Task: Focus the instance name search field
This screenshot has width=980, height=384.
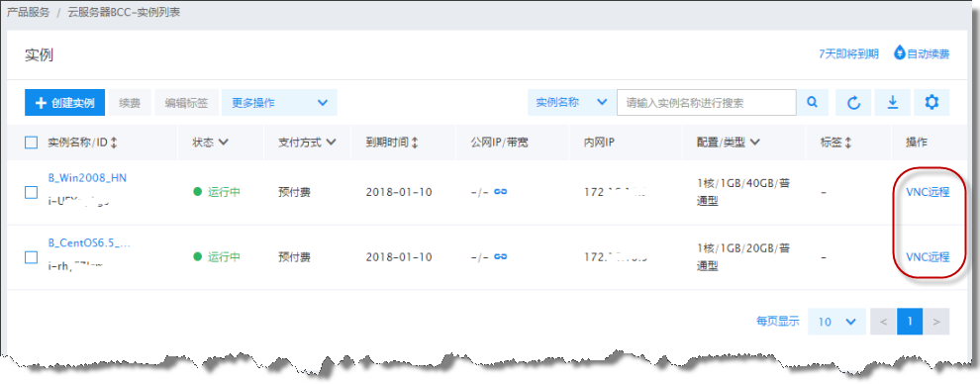Action: (706, 102)
